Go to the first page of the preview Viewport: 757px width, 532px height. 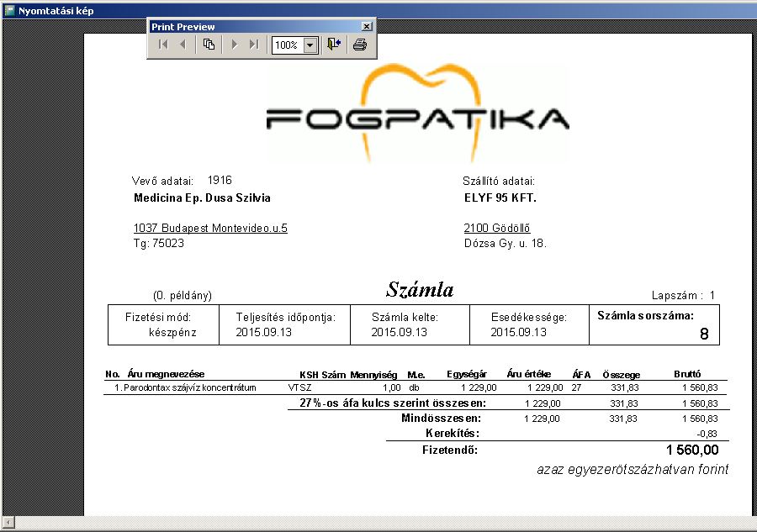tap(163, 45)
